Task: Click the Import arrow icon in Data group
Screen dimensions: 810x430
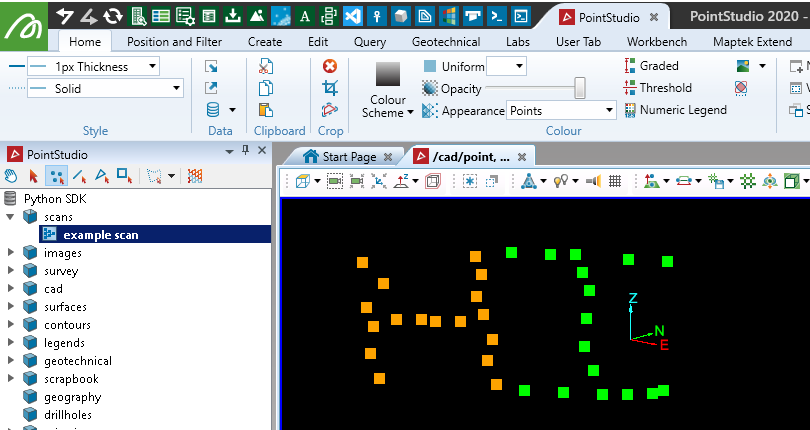Action: [x=211, y=66]
